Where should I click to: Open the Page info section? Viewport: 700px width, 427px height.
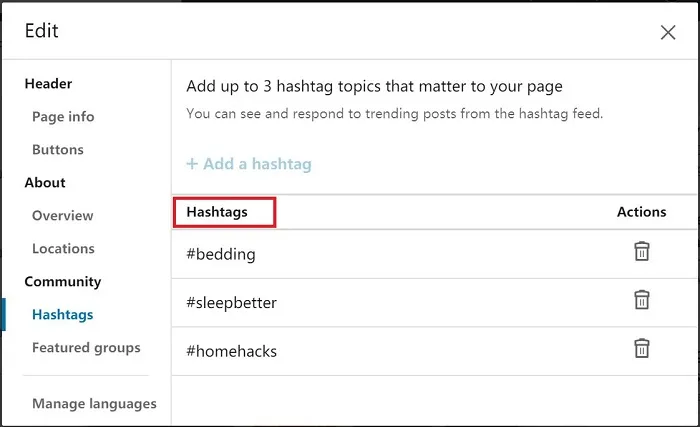click(63, 117)
